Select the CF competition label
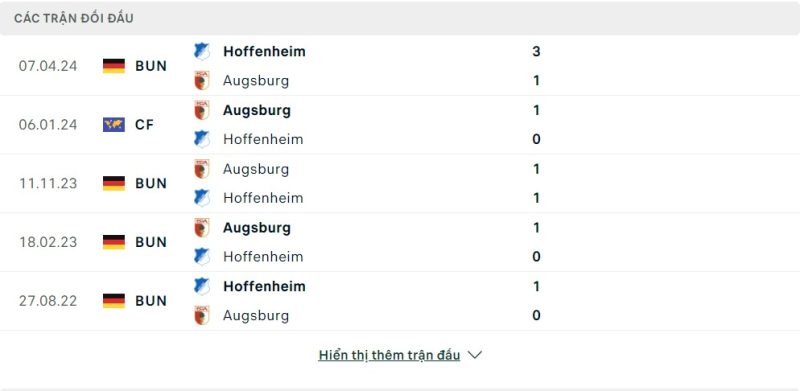 (144, 125)
